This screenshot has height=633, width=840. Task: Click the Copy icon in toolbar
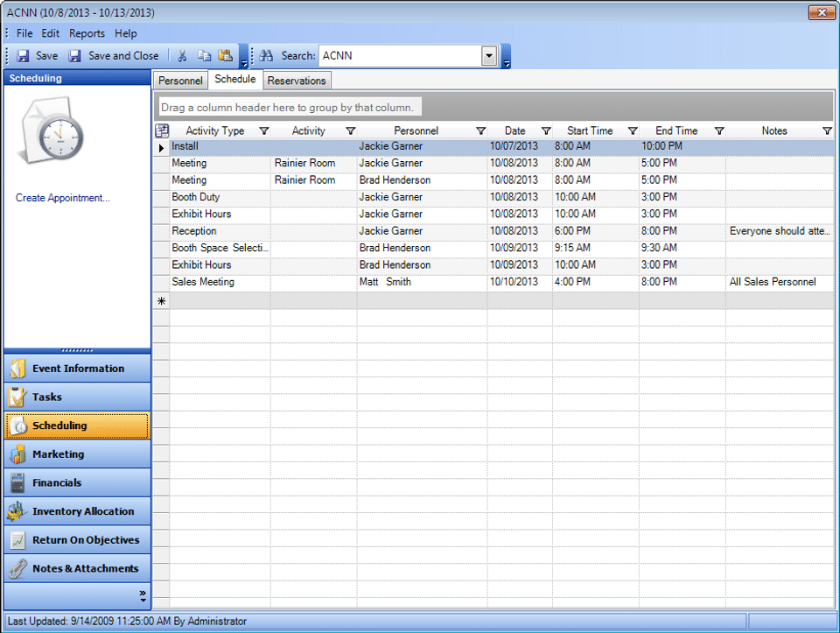[204, 56]
